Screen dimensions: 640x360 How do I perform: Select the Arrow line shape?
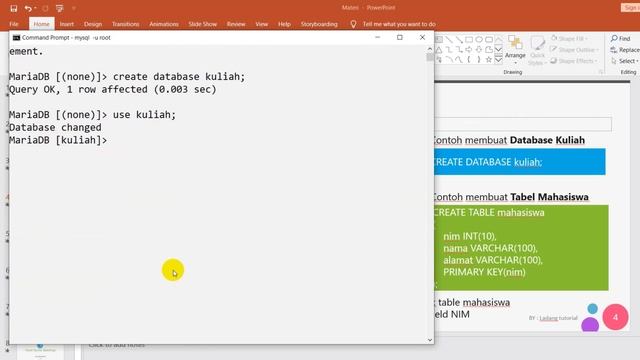pyautogui.click(x=459, y=40)
